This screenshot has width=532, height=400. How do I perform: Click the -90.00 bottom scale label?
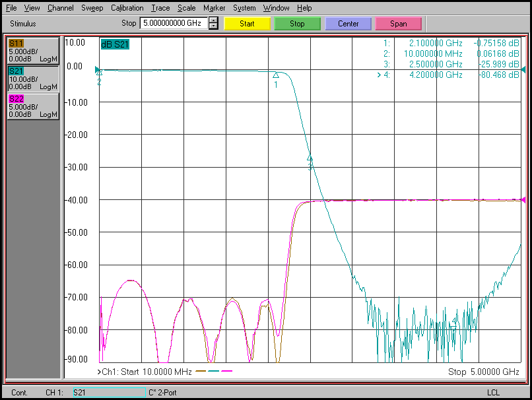(x=77, y=359)
